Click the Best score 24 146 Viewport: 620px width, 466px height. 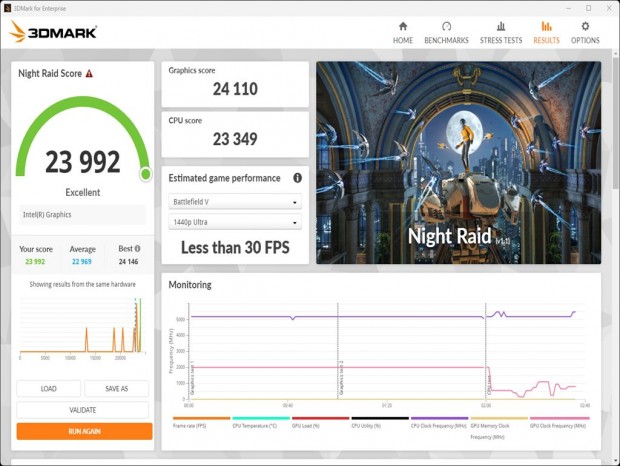point(129,262)
